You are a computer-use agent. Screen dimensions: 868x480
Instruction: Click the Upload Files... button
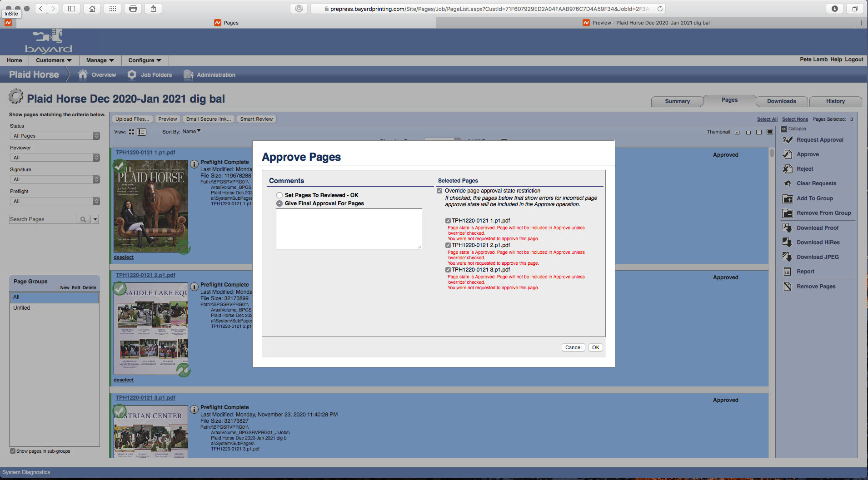tap(132, 119)
